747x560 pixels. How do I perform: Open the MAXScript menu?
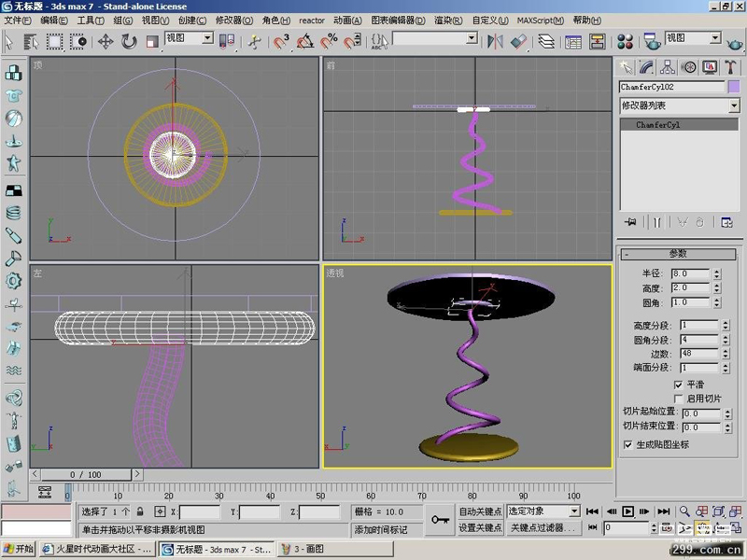tap(541, 21)
